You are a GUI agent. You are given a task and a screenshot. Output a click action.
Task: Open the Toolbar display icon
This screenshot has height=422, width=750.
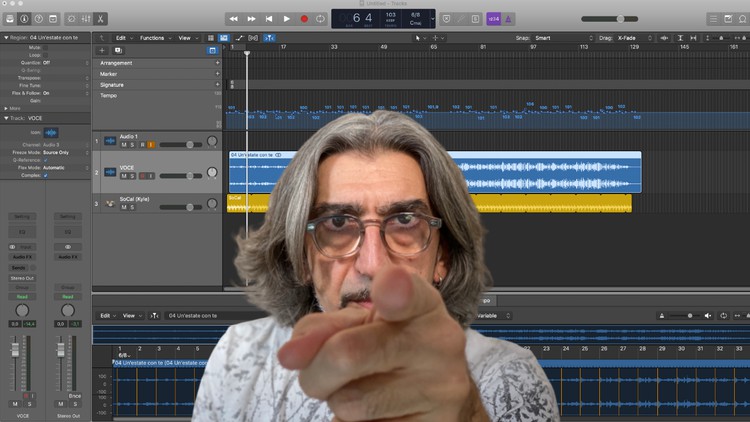tap(53, 19)
